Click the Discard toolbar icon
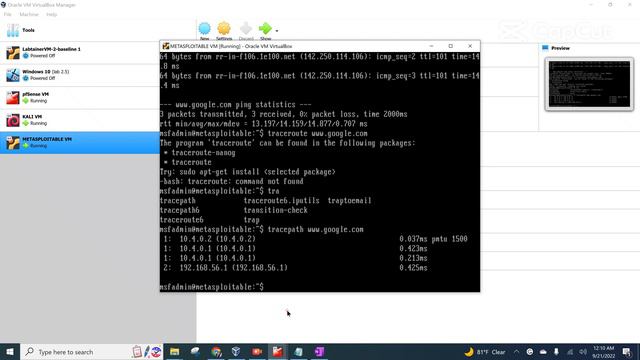640x360 pixels. pyautogui.click(x=246, y=29)
